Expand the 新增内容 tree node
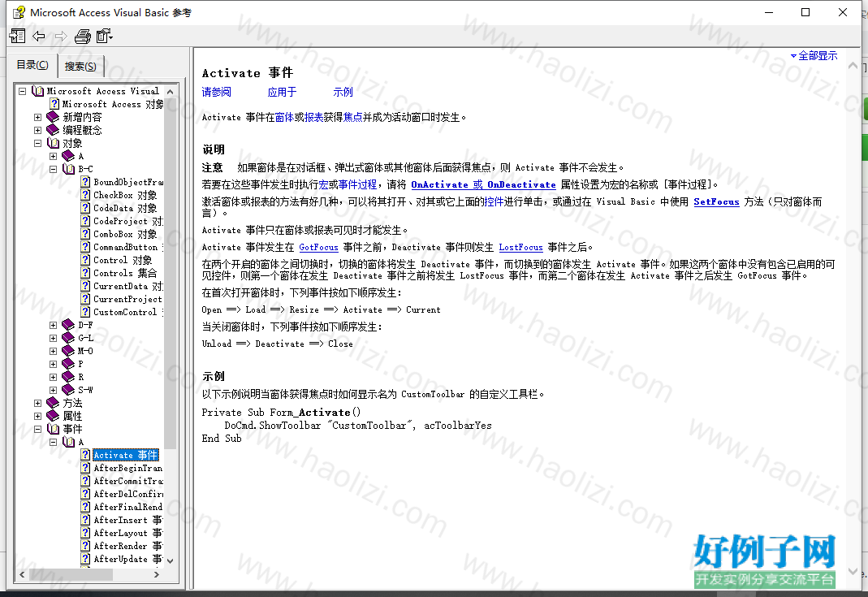The image size is (868, 597). [37, 117]
